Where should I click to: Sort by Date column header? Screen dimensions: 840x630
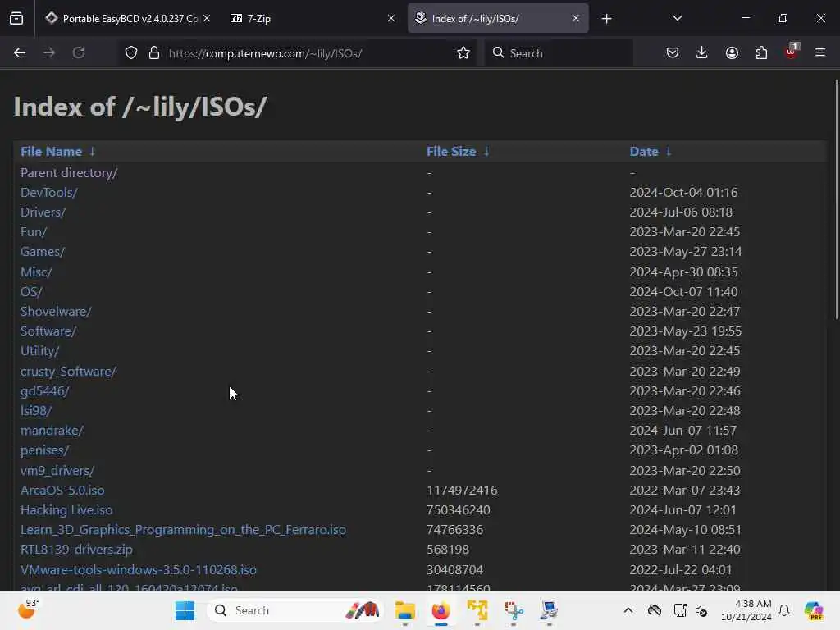tap(644, 152)
